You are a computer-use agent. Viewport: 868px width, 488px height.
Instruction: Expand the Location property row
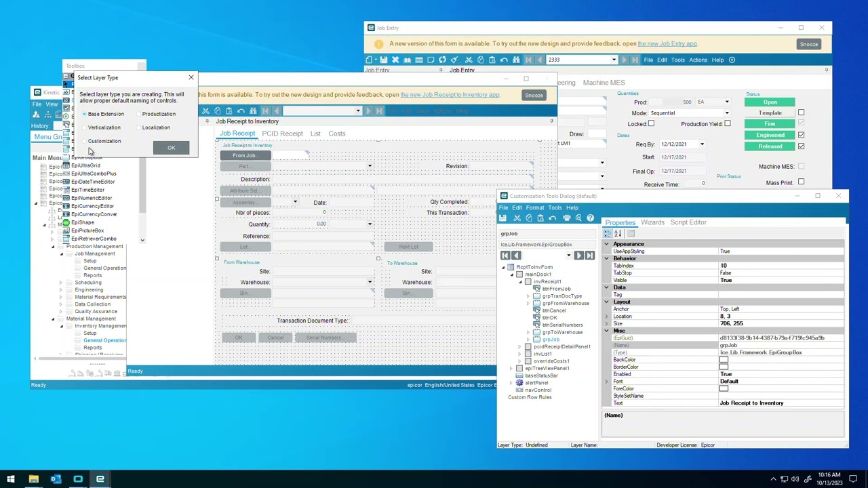[607, 317]
